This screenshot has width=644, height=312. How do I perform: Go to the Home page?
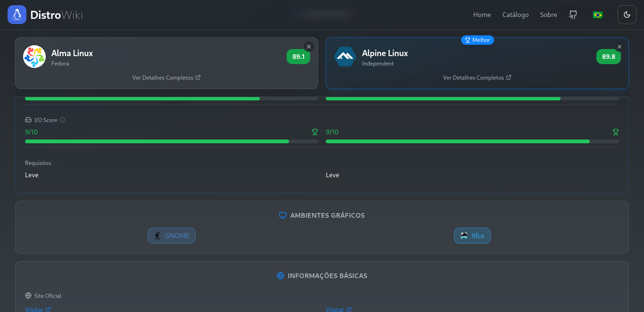(482, 15)
